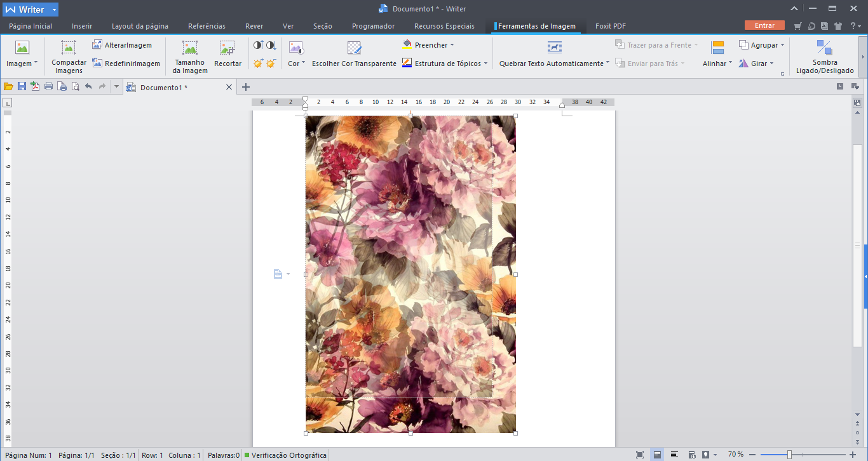Export the document to PDF
The image size is (868, 461).
click(x=35, y=87)
